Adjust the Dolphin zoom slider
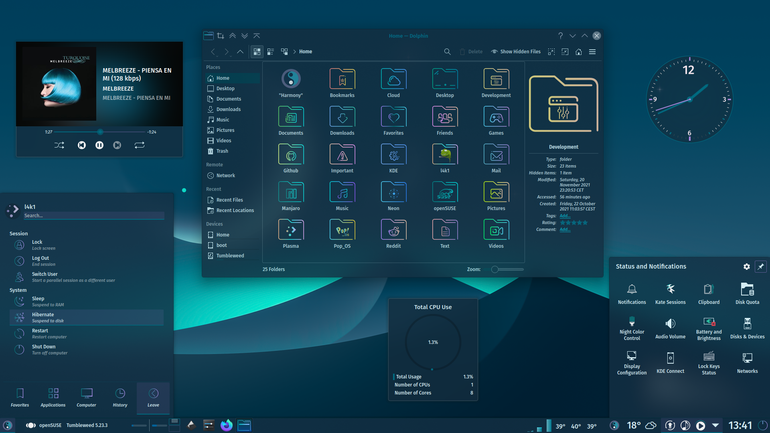 pyautogui.click(x=507, y=269)
